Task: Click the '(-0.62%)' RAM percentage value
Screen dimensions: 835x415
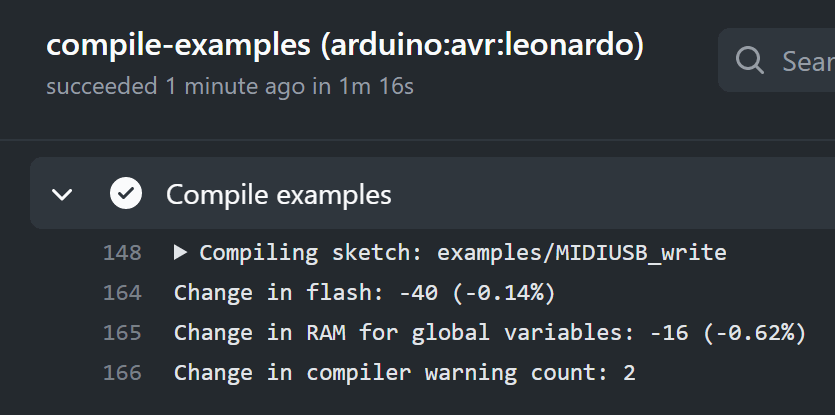Action: (755, 332)
